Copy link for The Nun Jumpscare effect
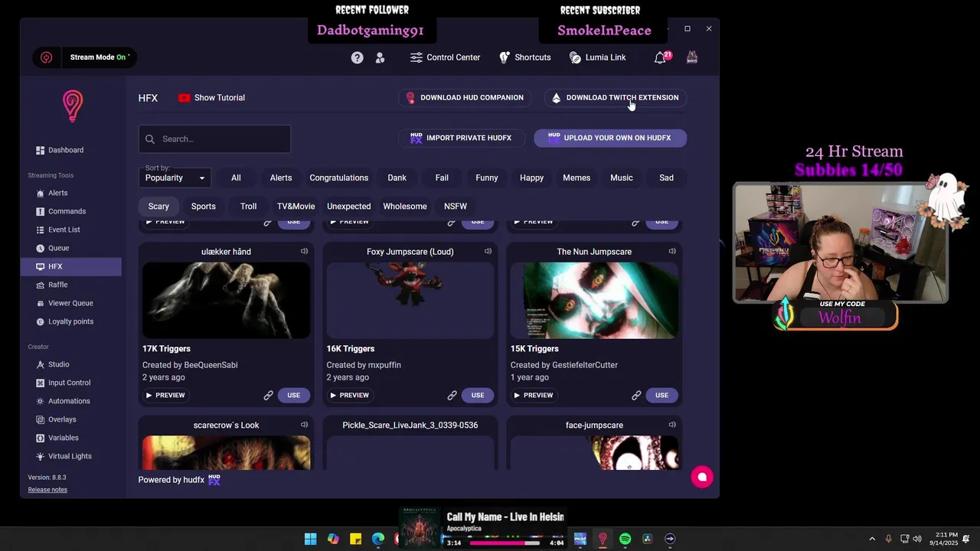Screen dimensions: 980x551 pyautogui.click(x=636, y=395)
